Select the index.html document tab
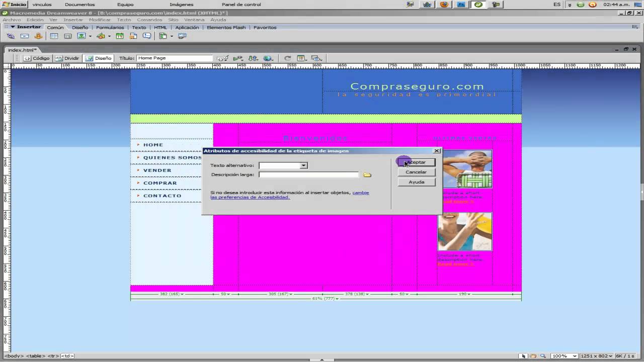 (x=22, y=50)
